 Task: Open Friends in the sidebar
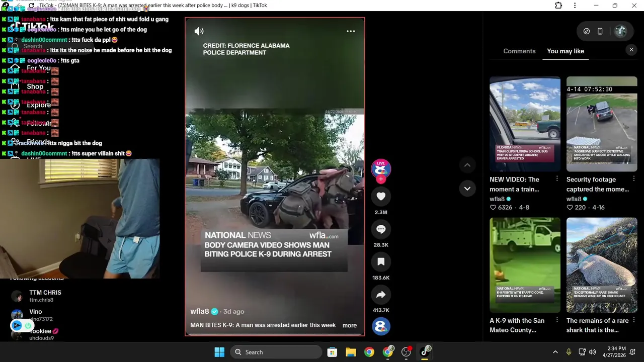tap(38, 142)
